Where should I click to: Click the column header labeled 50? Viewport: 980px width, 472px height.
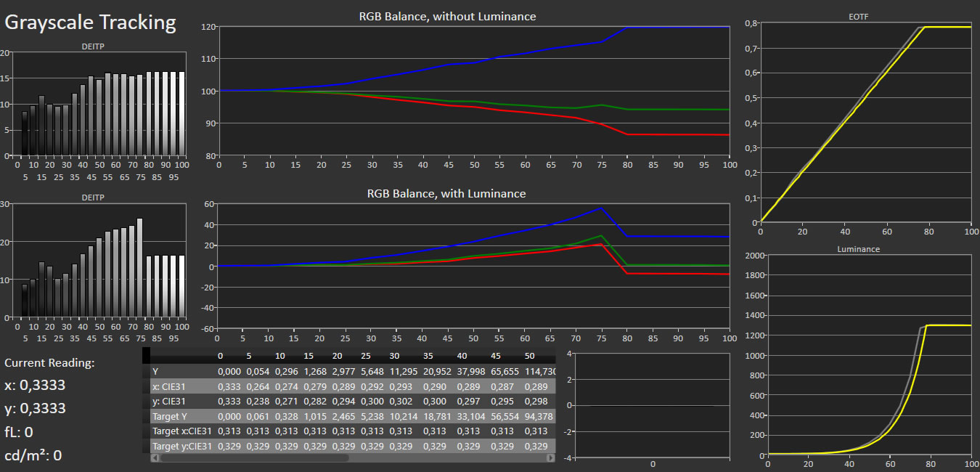tap(529, 356)
